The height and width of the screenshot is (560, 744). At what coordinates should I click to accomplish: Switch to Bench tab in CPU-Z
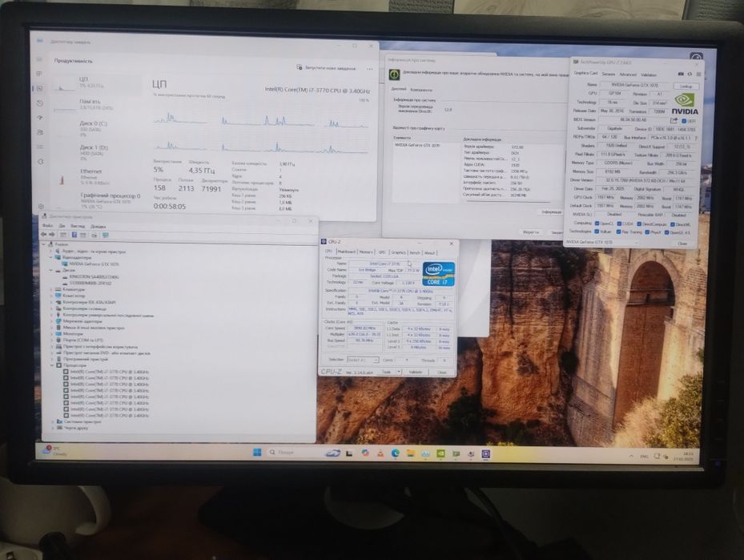415,253
